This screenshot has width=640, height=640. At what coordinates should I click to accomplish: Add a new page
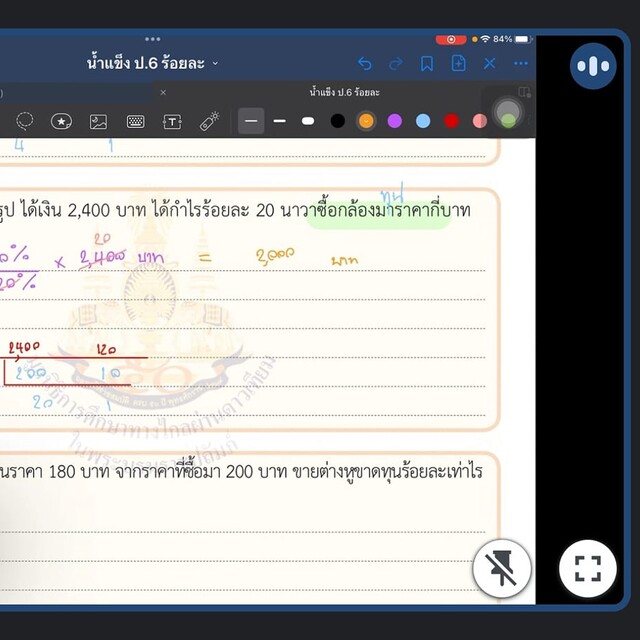click(458, 64)
